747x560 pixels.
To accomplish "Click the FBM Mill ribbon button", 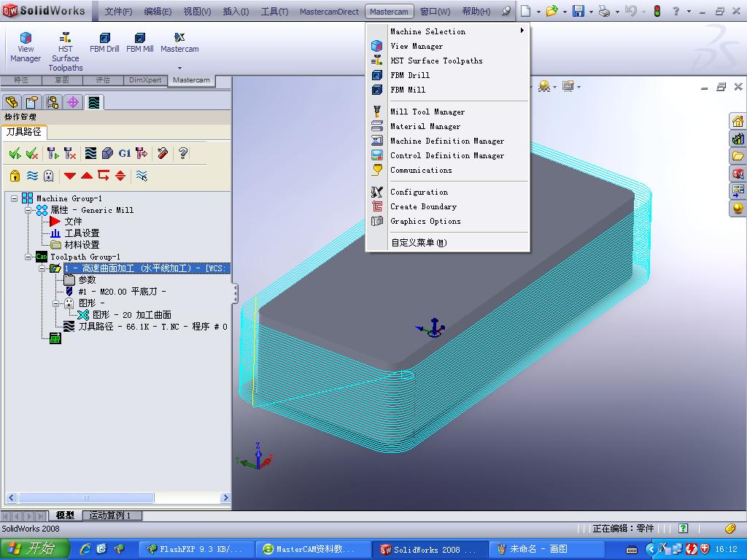I will pos(139,43).
